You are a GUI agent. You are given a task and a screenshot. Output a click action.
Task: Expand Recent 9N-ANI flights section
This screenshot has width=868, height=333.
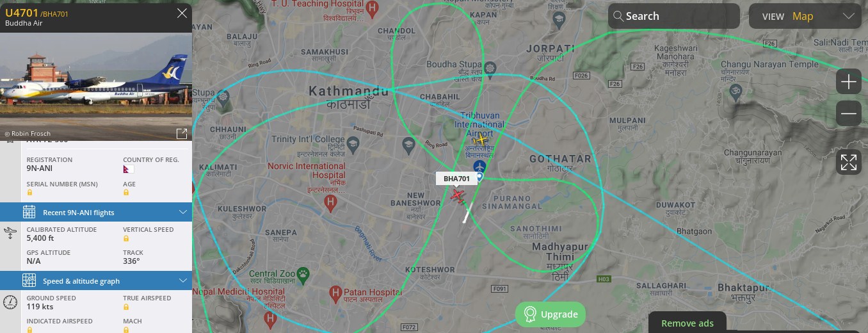[x=96, y=212]
